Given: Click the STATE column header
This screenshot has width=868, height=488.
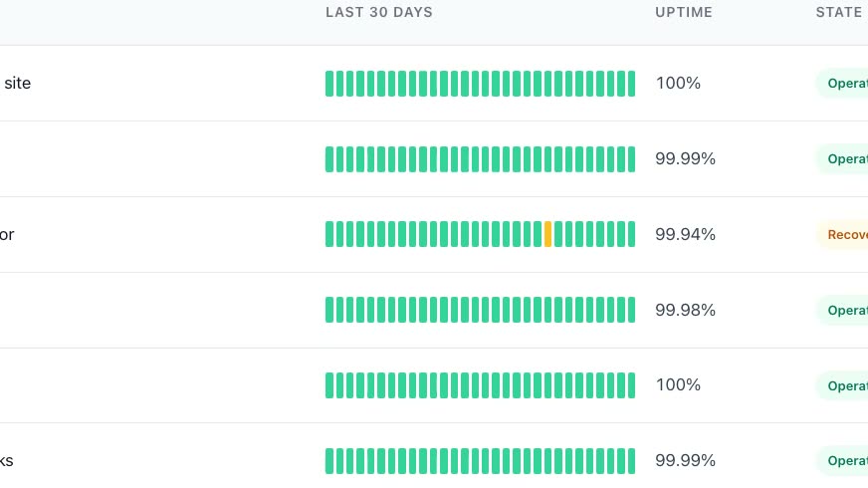Looking at the screenshot, I should [x=839, y=12].
